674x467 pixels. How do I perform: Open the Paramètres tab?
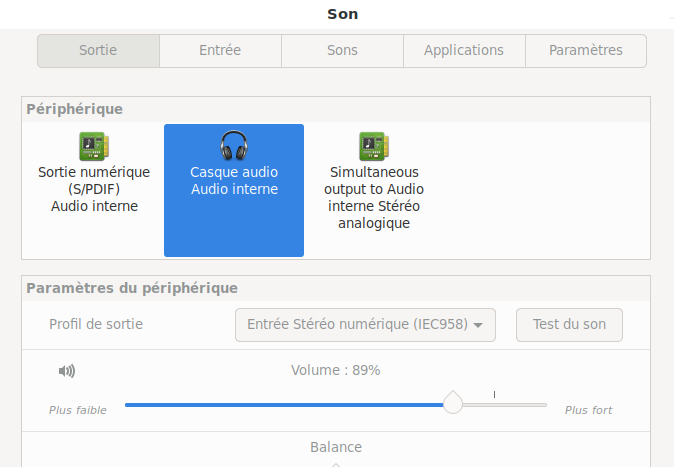[x=586, y=50]
